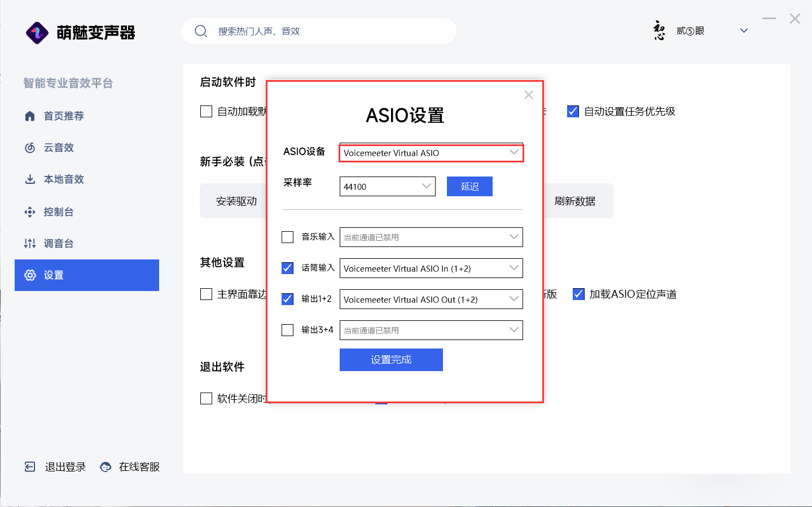Screen dimensions: 812x507
Task: Open 音乐输入 channel dropdown
Action: click(x=431, y=237)
